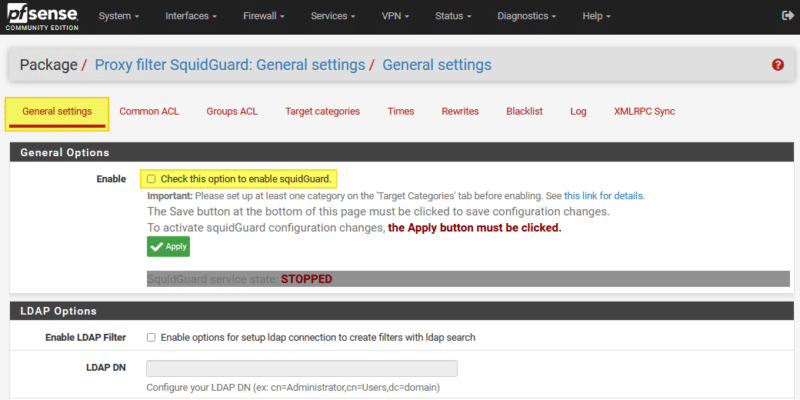The height and width of the screenshot is (400, 800).
Task: Open the Blacklist tab
Action: pos(524,112)
